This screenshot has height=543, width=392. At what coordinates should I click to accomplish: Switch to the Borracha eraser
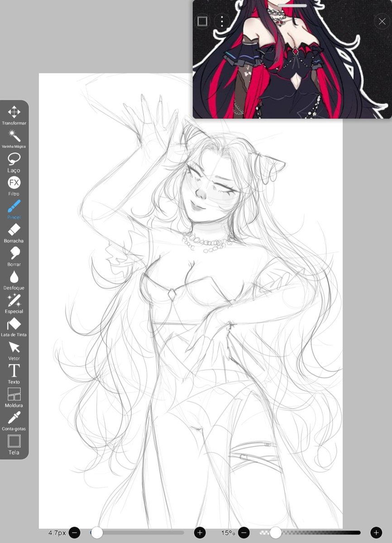[14, 231]
